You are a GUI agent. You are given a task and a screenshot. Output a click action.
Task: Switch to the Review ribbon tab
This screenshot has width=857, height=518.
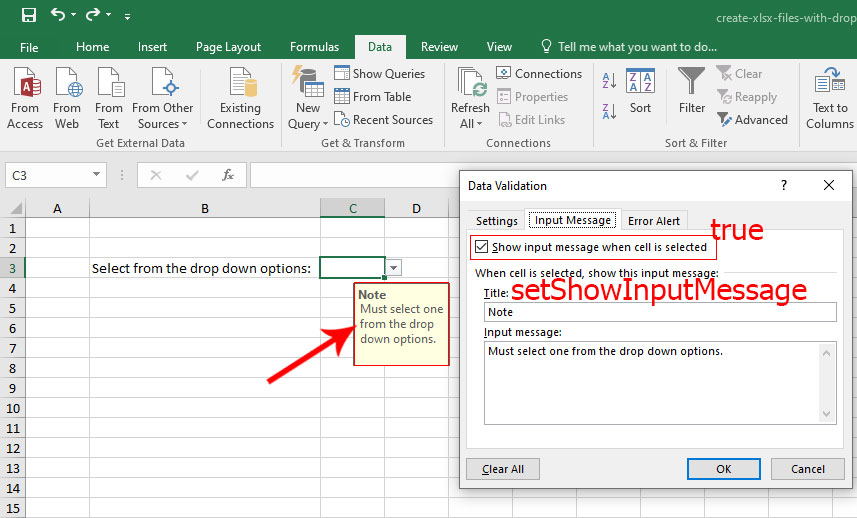tap(439, 47)
